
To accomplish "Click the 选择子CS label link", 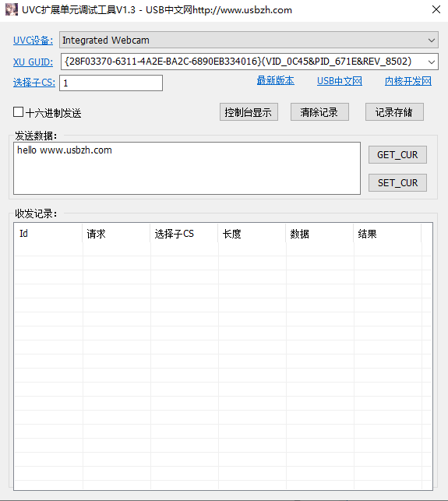I will (x=34, y=83).
